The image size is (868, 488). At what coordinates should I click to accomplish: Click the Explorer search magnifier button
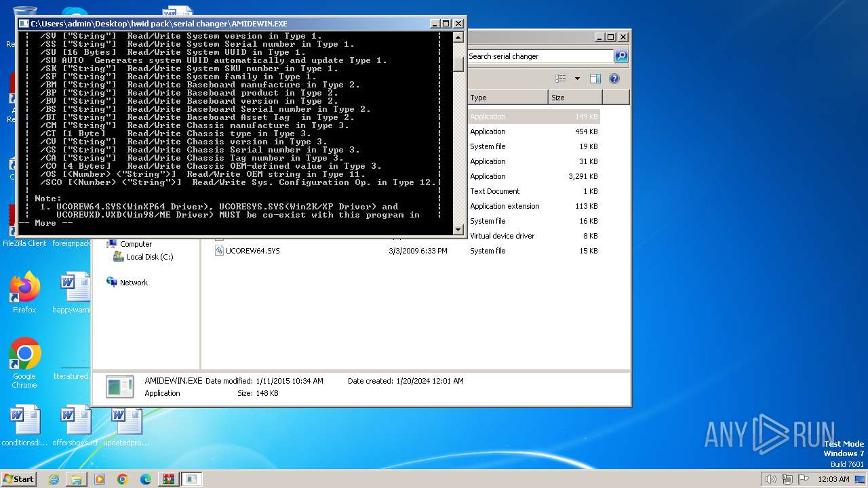coord(620,56)
